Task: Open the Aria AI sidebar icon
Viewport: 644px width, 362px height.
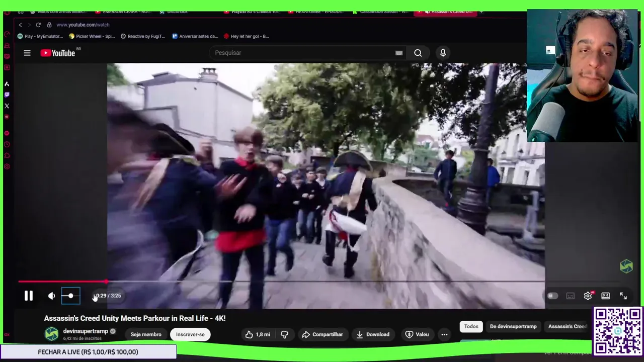Action: click(x=7, y=84)
